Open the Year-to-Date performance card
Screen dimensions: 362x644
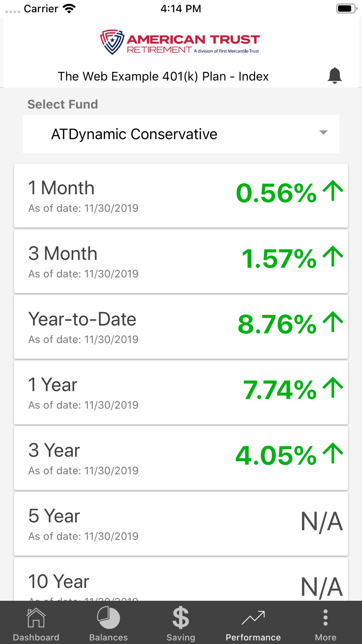click(x=181, y=327)
